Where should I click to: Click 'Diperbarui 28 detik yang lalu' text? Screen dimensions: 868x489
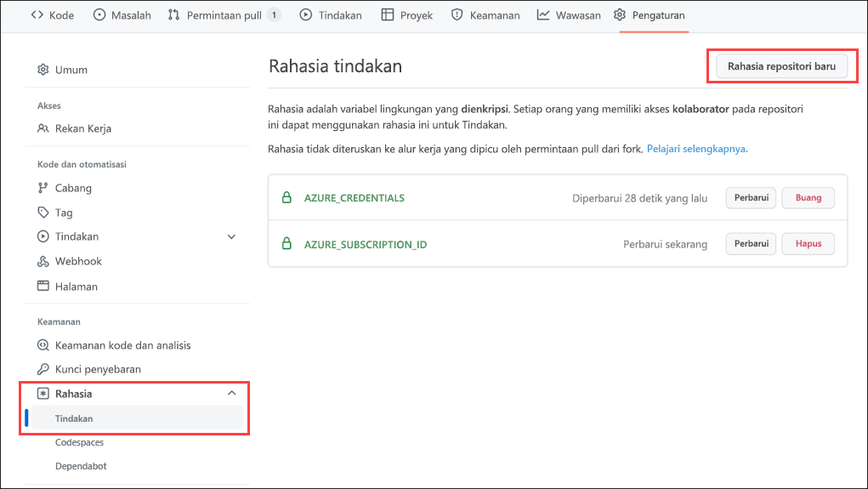[x=640, y=198]
